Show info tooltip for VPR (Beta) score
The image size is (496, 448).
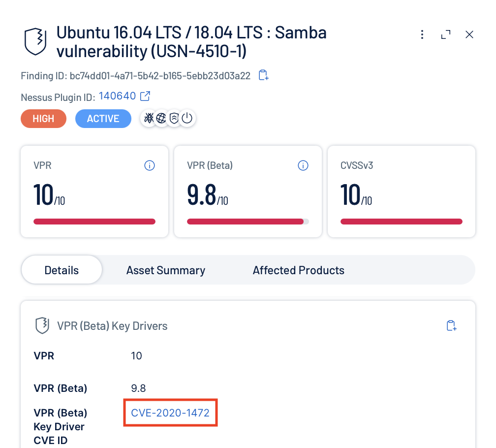pyautogui.click(x=303, y=165)
